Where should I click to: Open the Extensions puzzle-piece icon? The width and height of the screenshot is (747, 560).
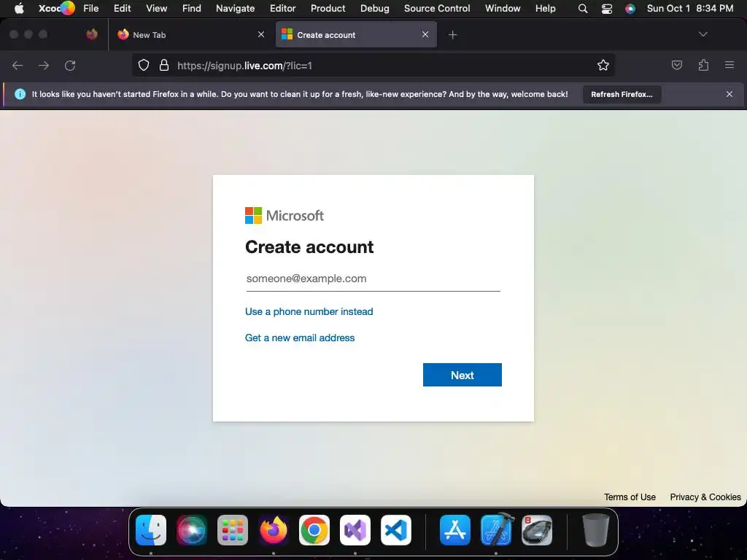[703, 65]
